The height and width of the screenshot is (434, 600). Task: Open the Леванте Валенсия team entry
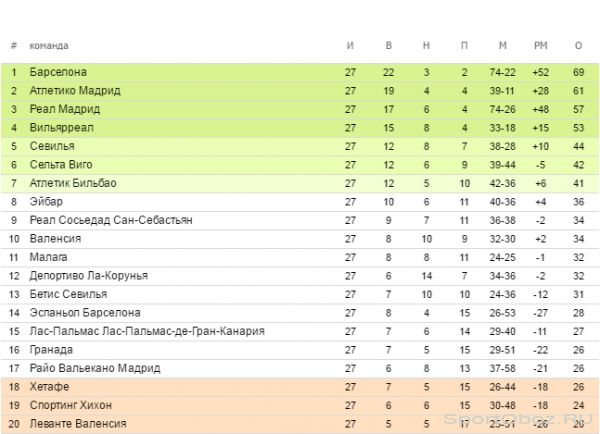(78, 424)
